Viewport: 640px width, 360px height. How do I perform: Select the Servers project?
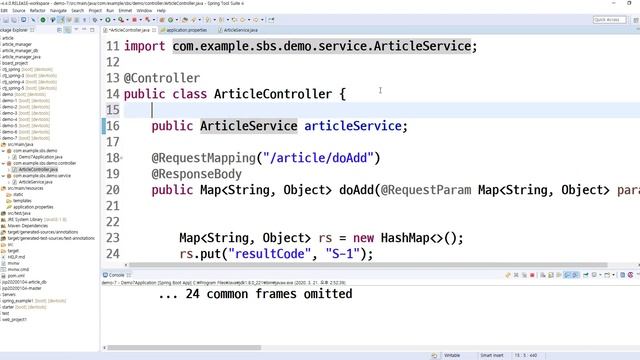[x=9, y=294]
